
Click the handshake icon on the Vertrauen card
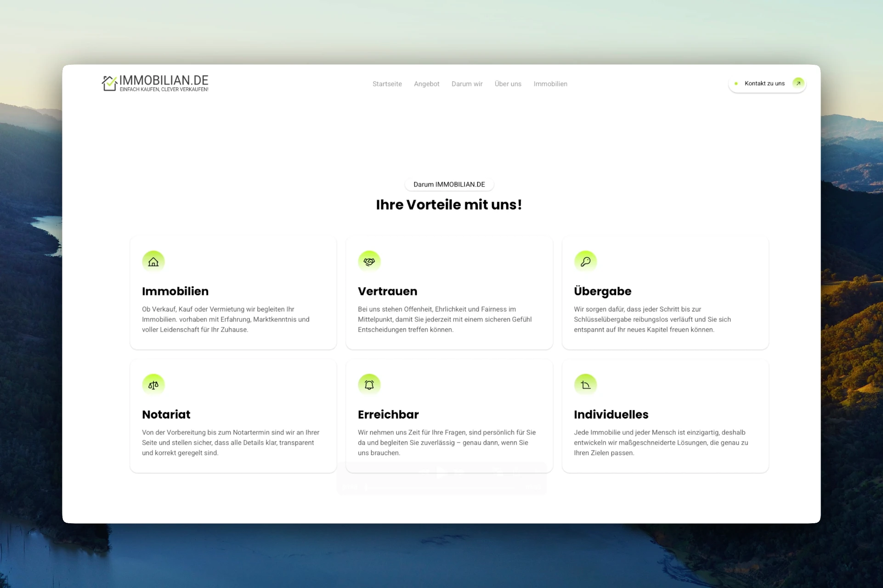369,261
